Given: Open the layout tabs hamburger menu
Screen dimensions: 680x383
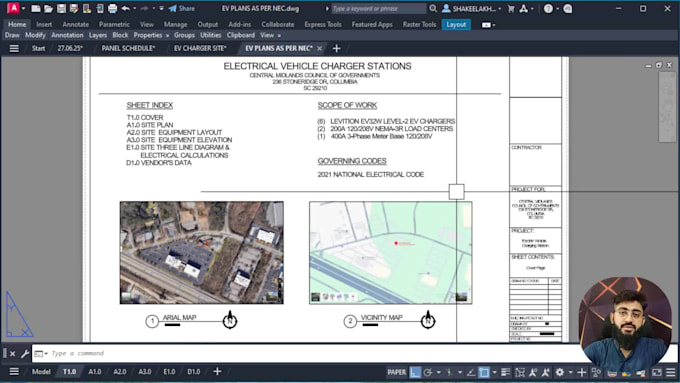Looking at the screenshot, I should tap(14, 372).
